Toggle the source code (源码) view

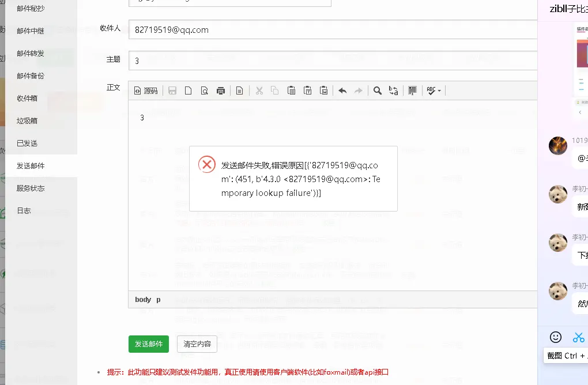tap(146, 90)
